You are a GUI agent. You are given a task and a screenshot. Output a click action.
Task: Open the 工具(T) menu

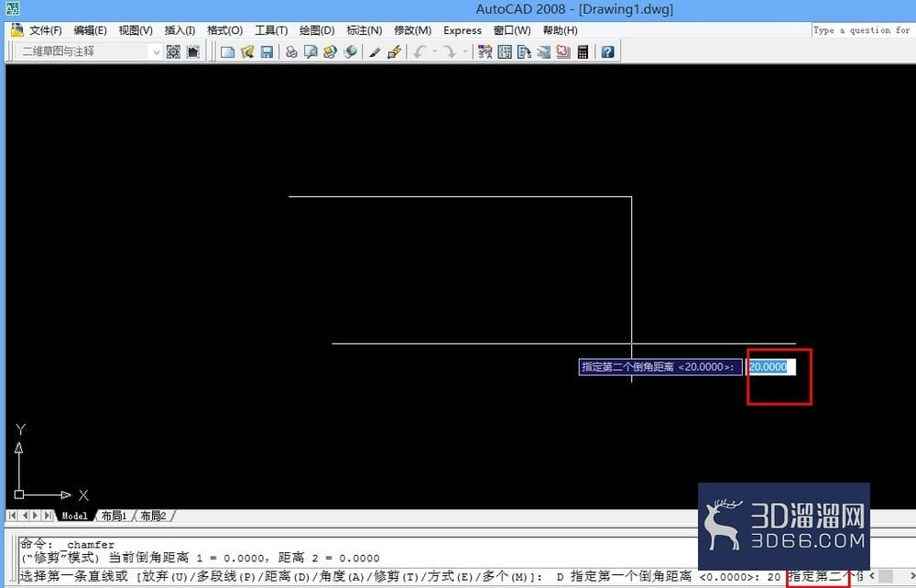pyautogui.click(x=271, y=30)
